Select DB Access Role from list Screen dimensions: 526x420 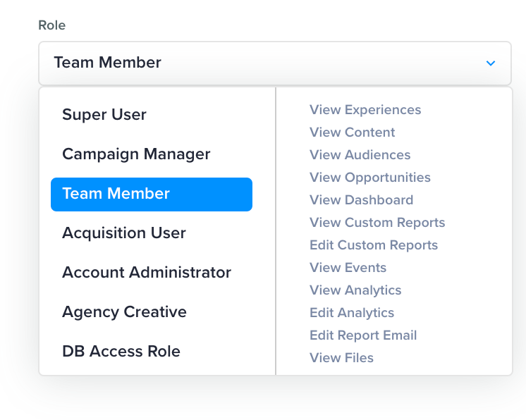coord(121,352)
